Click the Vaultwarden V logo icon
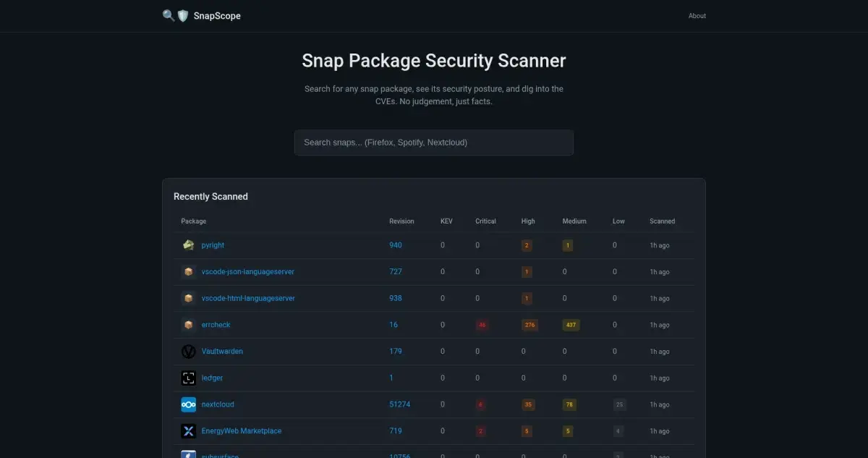Viewport: 868px width, 458px height. (189, 351)
